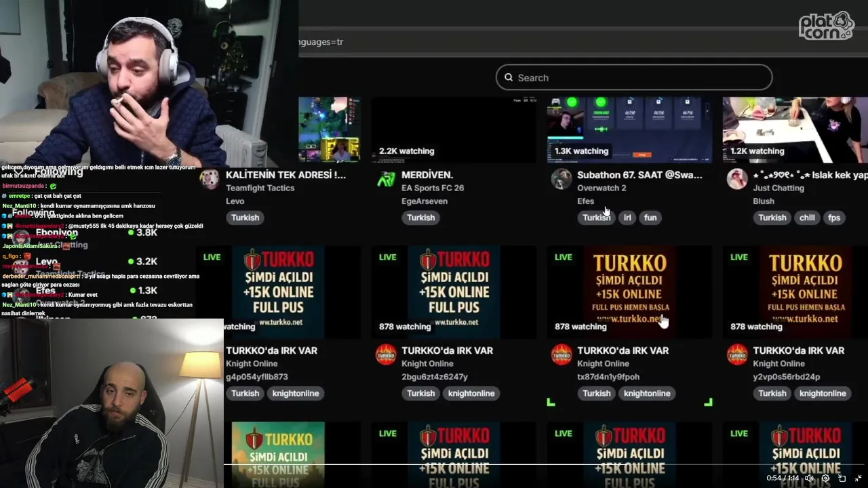Open Knight Online category under 2bgu6zt4z6247y stream
Image resolution: width=868 pixels, height=488 pixels.
[x=427, y=363]
